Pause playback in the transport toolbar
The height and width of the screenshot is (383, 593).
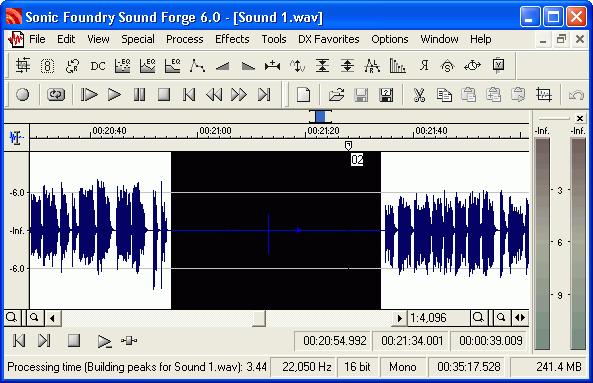click(139, 95)
